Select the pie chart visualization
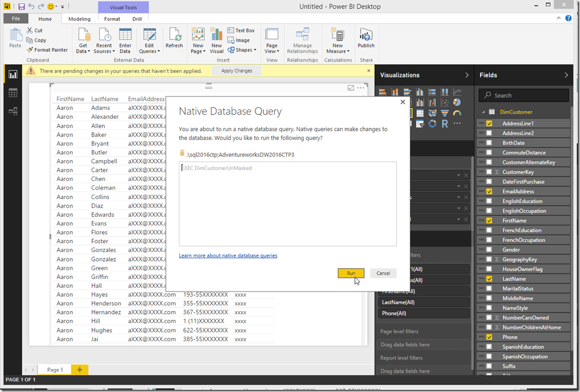This screenshot has width=580, height=392. [x=457, y=103]
